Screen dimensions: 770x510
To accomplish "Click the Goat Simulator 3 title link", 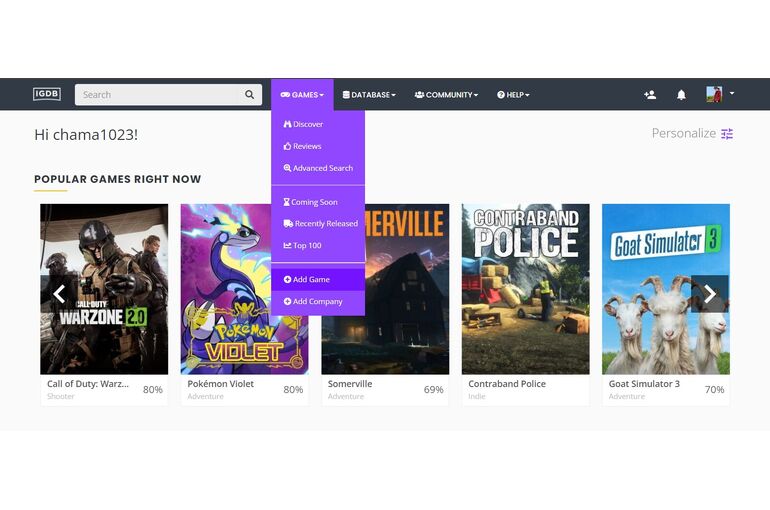I will tap(644, 384).
